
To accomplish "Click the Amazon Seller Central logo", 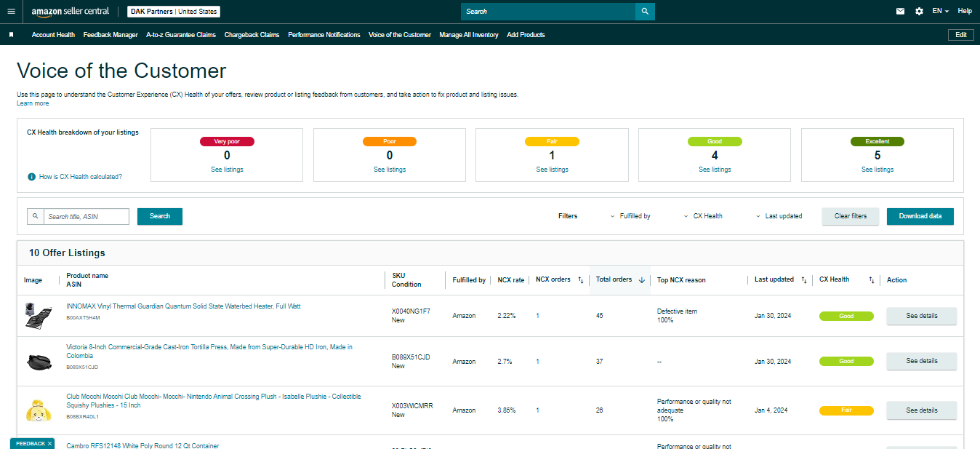I will tap(71, 12).
